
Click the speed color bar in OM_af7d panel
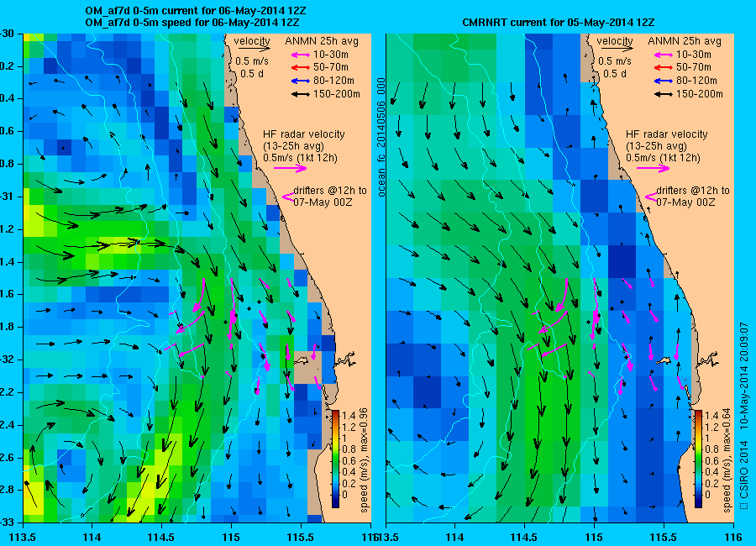coord(335,459)
